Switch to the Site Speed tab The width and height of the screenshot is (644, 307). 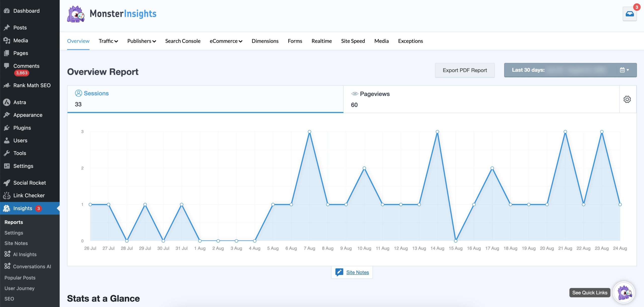[x=353, y=41]
